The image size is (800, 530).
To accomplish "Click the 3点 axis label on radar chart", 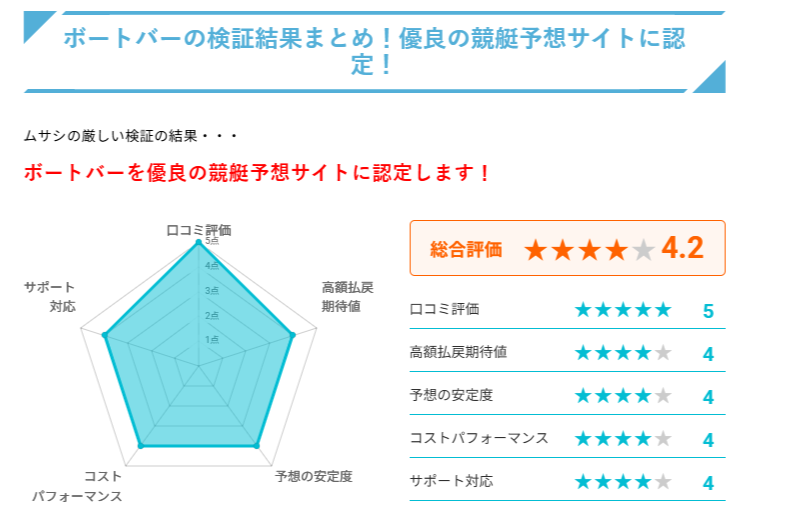I will tap(212, 291).
